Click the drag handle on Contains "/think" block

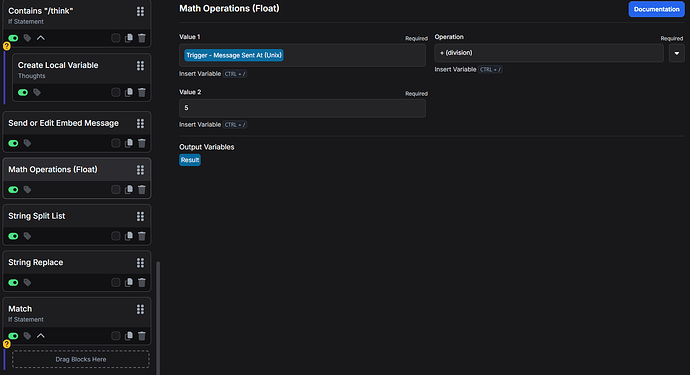140,11
